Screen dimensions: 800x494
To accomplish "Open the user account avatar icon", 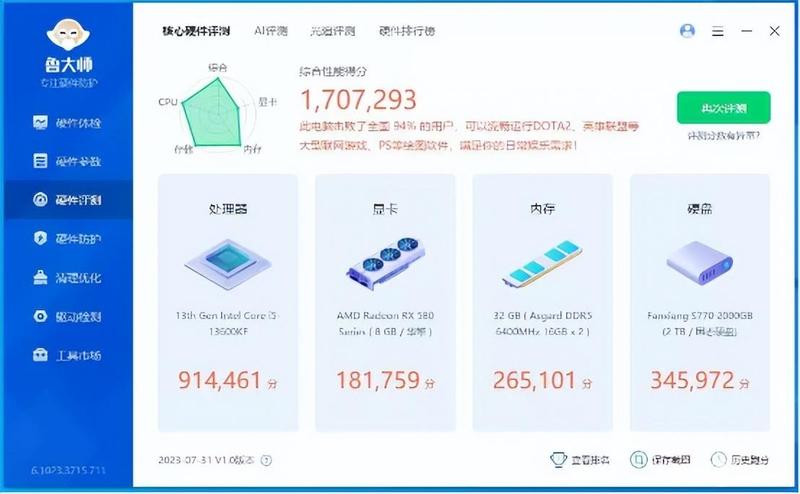I will [x=687, y=31].
